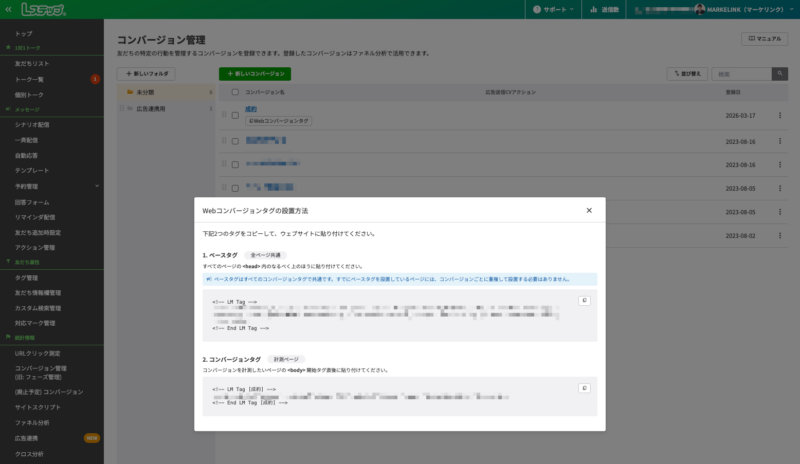
Task: Open the kebab menu for the 2026-03-17 row
Action: 780,115
